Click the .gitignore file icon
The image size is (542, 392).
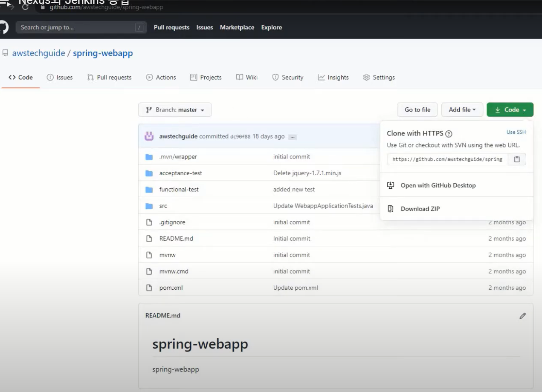tap(149, 222)
